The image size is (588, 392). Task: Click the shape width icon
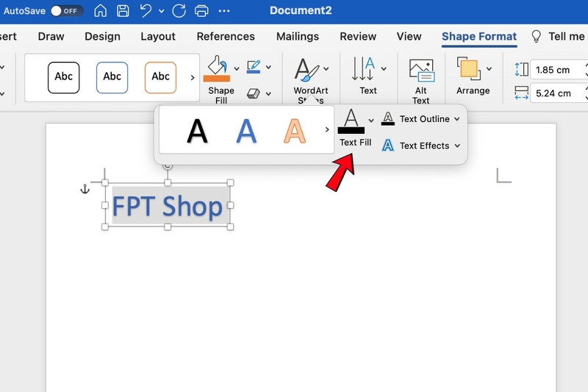click(x=521, y=93)
